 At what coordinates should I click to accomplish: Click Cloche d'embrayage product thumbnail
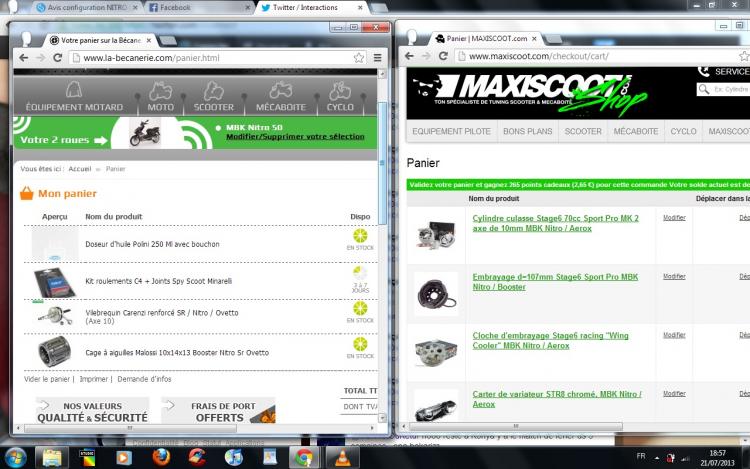[x=436, y=353]
